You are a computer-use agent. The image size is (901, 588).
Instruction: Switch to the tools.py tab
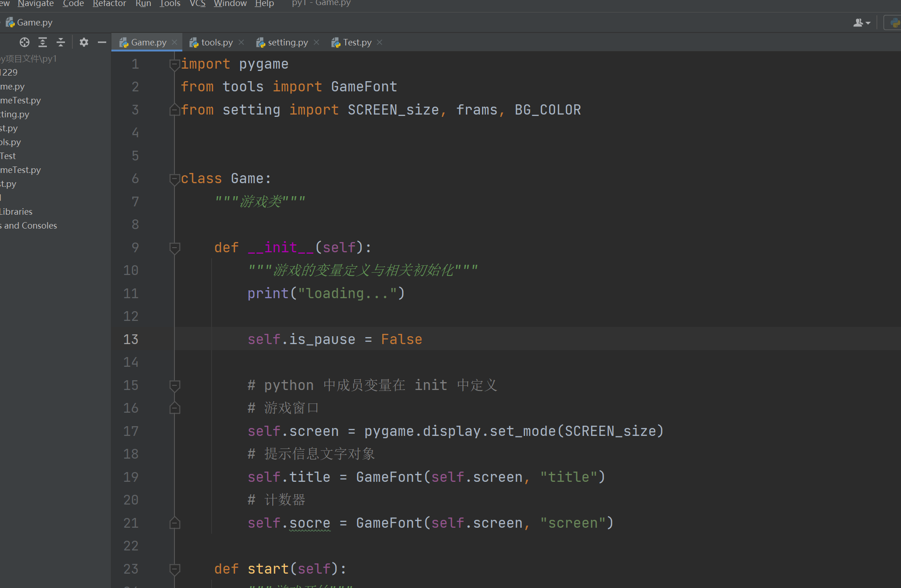click(216, 42)
